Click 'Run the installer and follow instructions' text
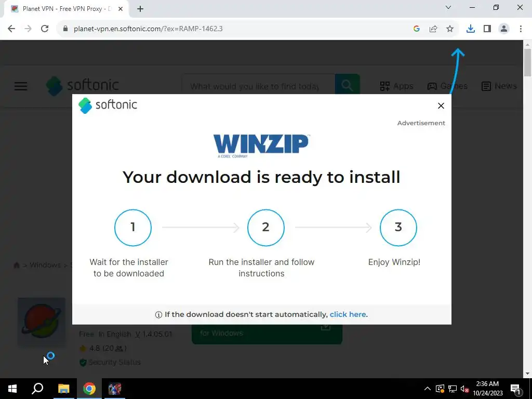This screenshot has height=399, width=532. (x=261, y=268)
